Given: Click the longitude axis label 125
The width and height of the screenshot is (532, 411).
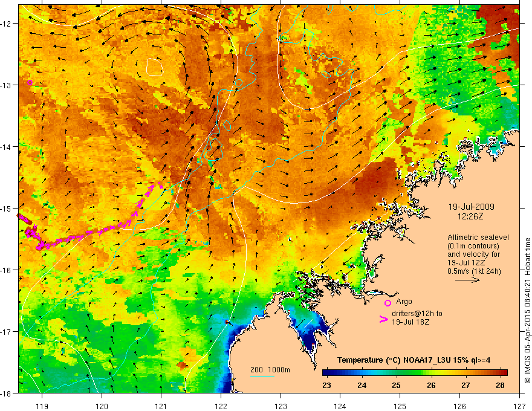Looking at the screenshot, I should click(400, 407).
